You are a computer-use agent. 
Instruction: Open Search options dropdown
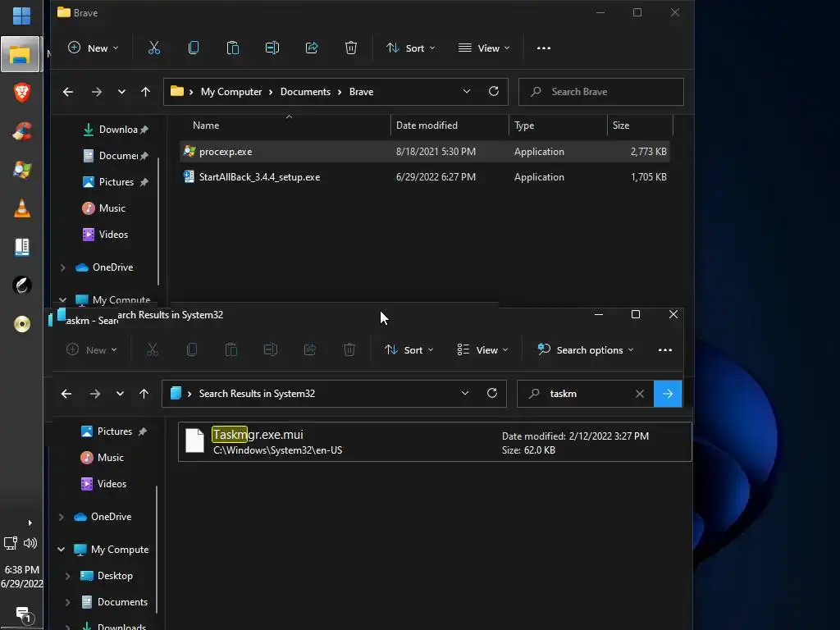point(586,349)
